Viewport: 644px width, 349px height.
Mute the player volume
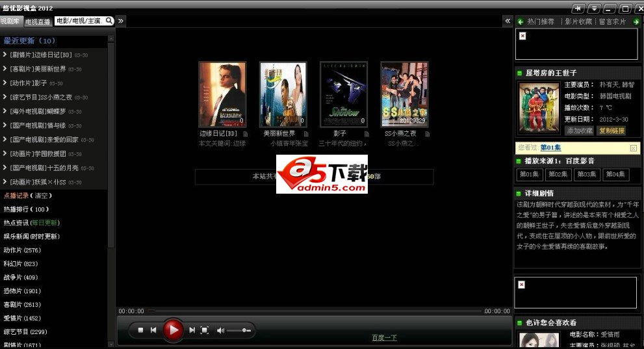click(x=220, y=331)
